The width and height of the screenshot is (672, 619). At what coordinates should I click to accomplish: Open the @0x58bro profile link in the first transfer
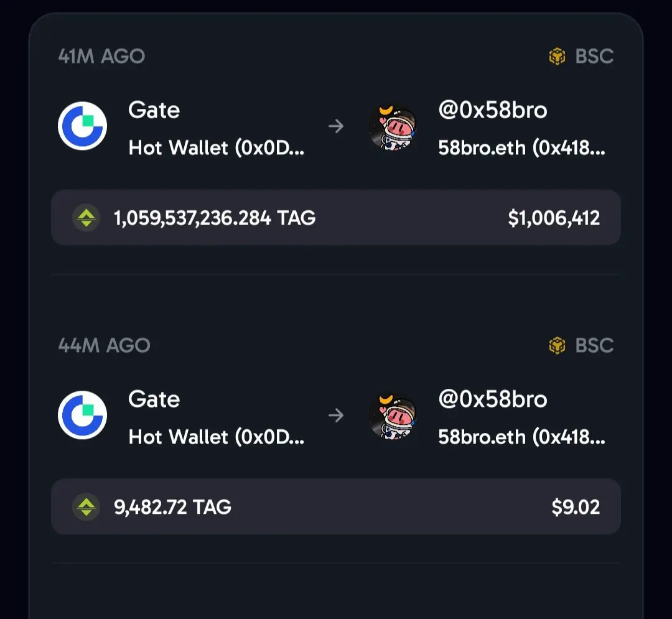coord(492,110)
